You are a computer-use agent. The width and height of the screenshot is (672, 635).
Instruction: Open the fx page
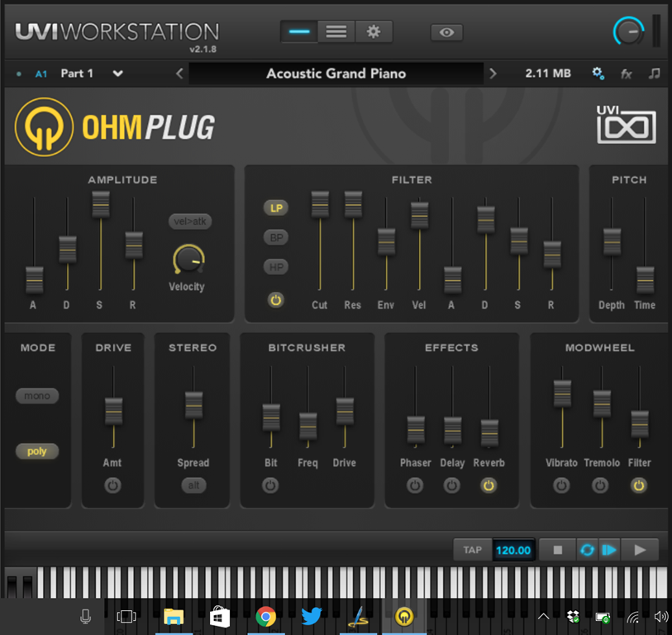pos(627,74)
